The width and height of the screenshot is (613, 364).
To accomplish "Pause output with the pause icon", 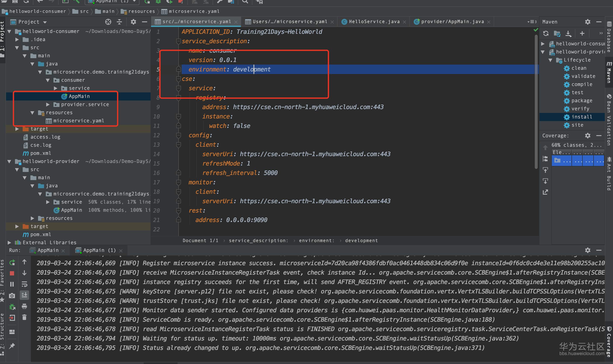I will 12,284.
